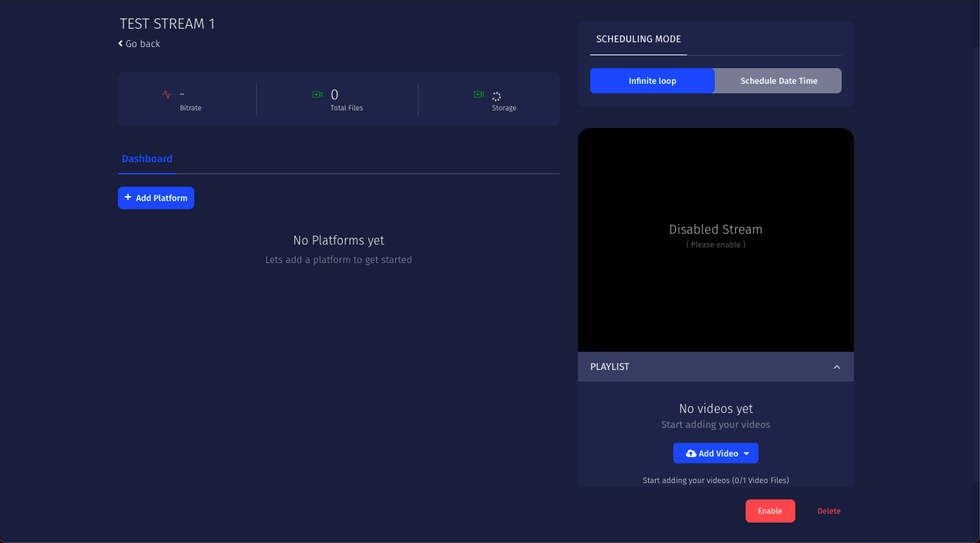Click the Add Video button

tap(716, 454)
